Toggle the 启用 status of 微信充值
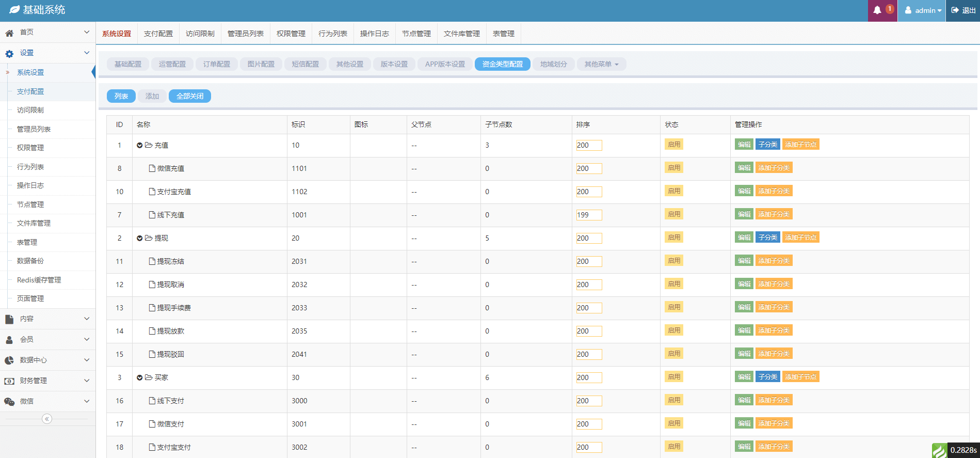Image resolution: width=980 pixels, height=458 pixels. click(x=673, y=168)
